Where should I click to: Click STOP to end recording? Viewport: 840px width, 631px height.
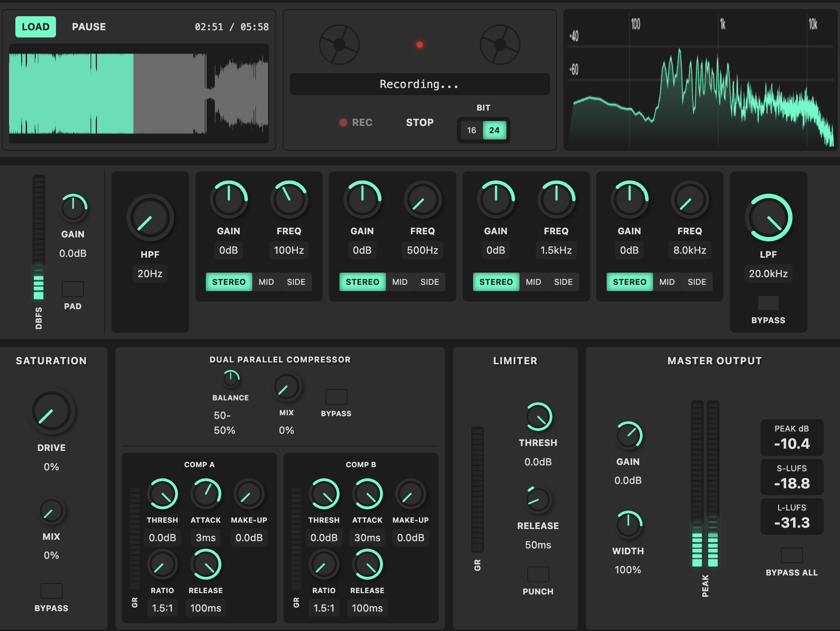tap(419, 122)
